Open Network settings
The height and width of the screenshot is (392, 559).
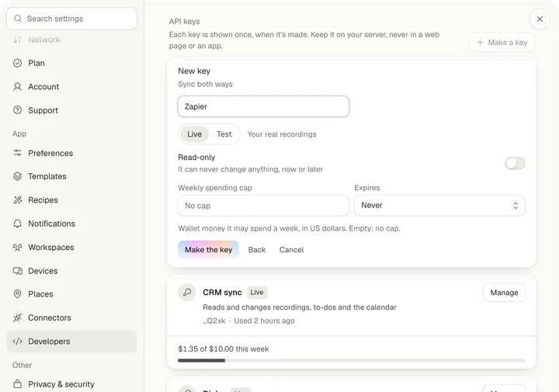click(71, 40)
